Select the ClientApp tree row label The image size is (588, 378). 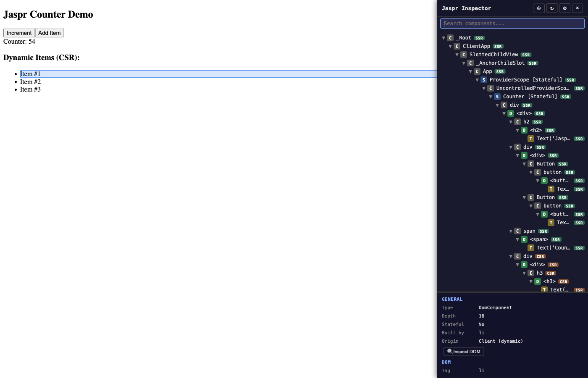tap(476, 46)
